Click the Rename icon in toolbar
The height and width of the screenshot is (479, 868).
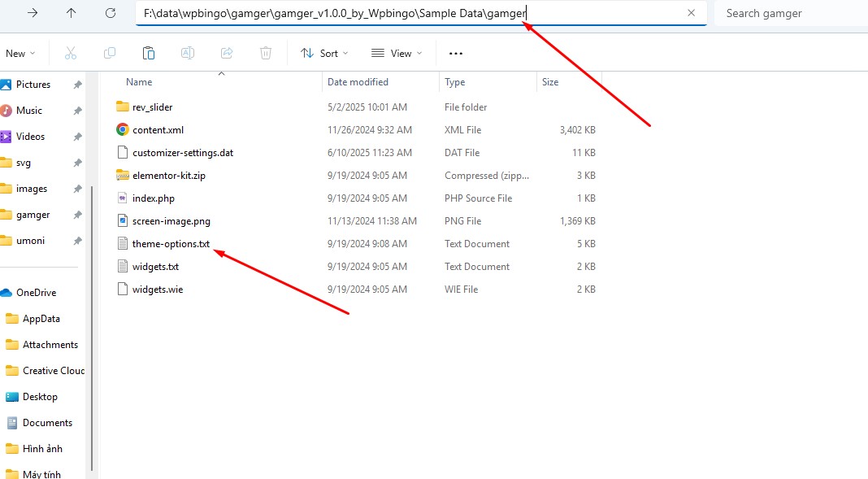pyautogui.click(x=187, y=53)
